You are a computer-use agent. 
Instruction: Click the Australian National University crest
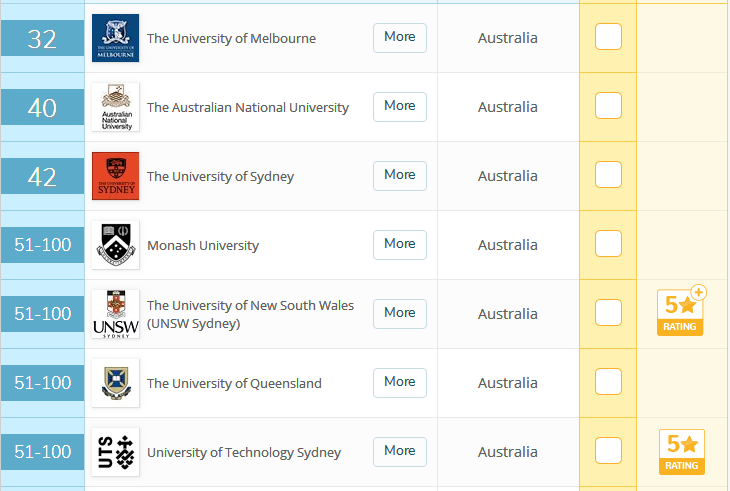pyautogui.click(x=115, y=107)
